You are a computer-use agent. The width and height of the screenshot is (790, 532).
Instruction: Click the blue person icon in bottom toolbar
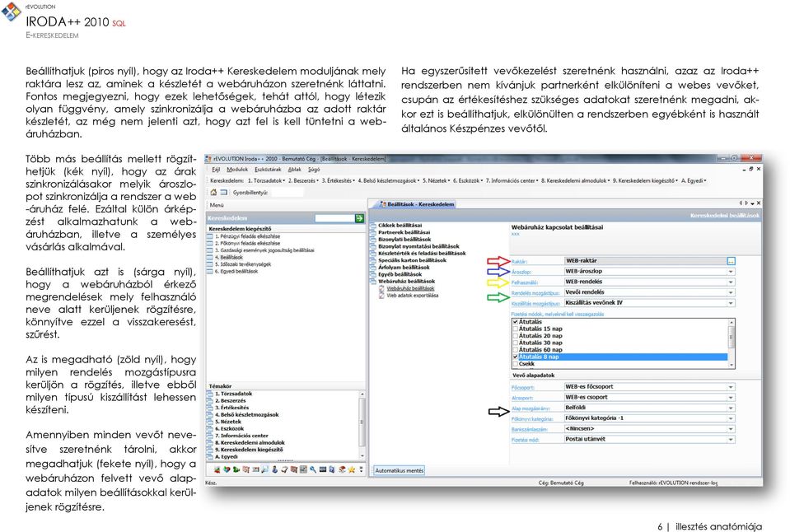[274, 469]
